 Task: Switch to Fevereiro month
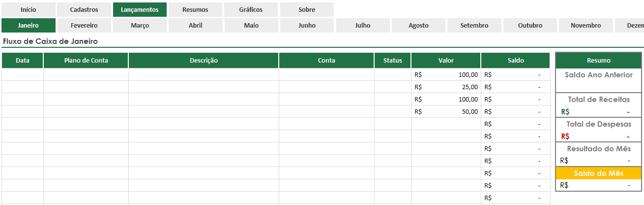[x=84, y=26]
